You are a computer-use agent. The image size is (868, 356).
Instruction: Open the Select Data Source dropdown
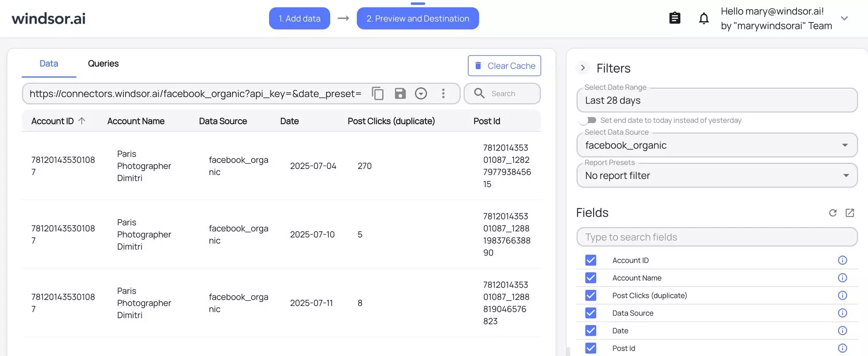point(717,145)
